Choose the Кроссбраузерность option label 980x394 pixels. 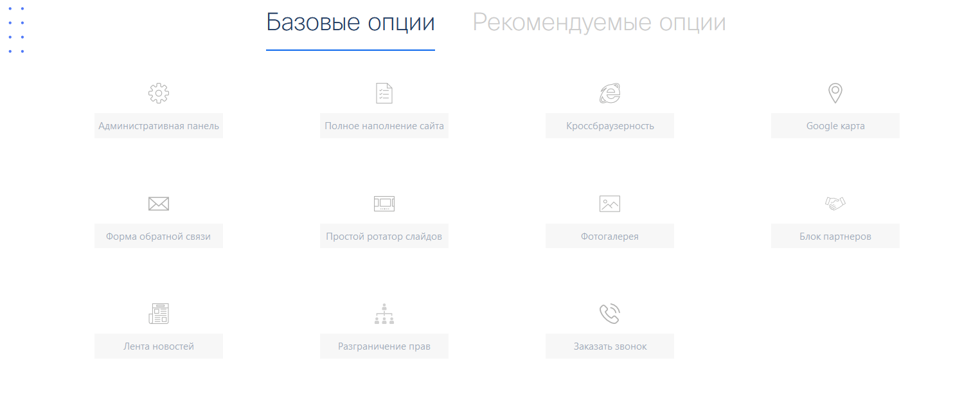pyautogui.click(x=610, y=126)
